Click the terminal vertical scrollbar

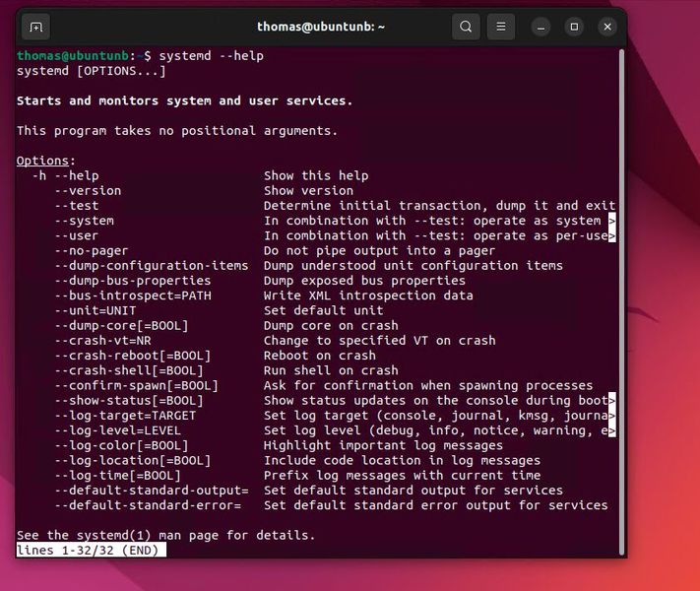[621, 301]
